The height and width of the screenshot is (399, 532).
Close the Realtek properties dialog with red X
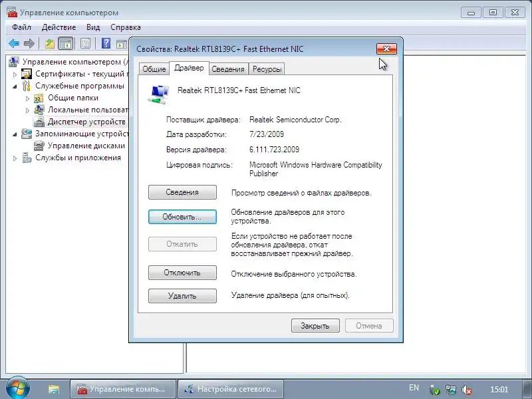click(x=386, y=49)
